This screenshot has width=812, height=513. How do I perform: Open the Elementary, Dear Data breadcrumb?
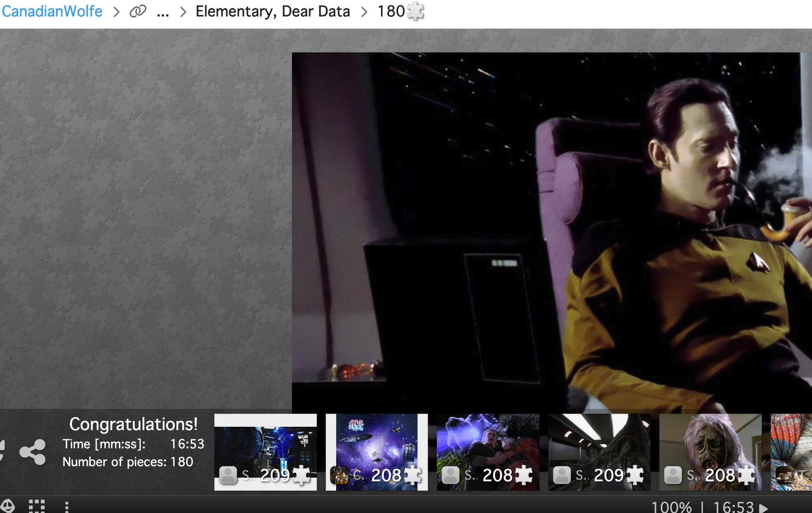[x=273, y=12]
